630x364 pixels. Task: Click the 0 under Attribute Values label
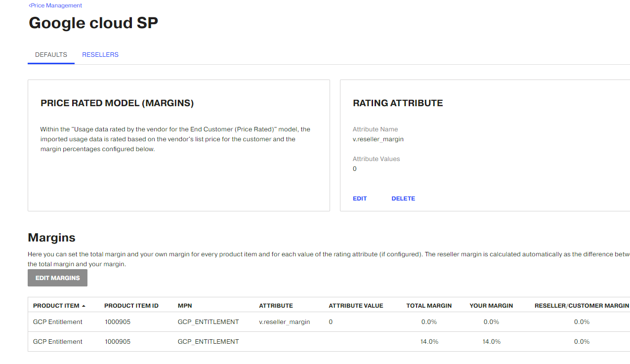click(x=355, y=169)
